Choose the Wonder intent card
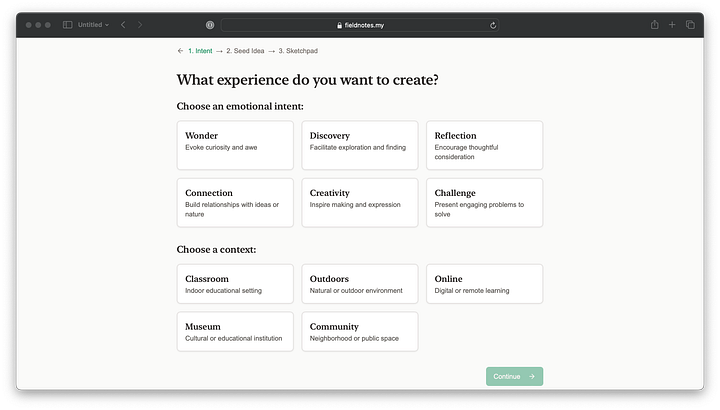The width and height of the screenshot is (720, 410). pos(235,146)
